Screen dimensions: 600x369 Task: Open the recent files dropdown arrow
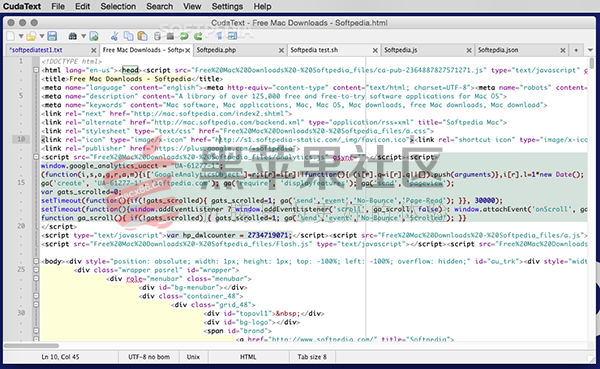[42, 36]
